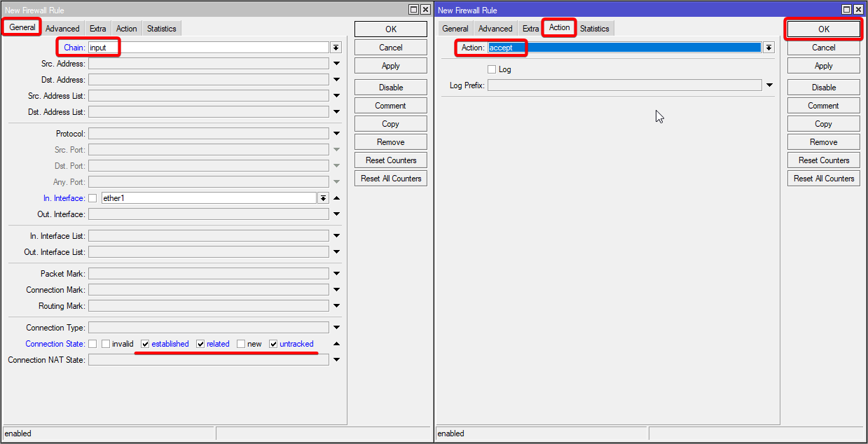Uncheck the 'established' connection state
The width and height of the screenshot is (868, 444).
pyautogui.click(x=146, y=344)
